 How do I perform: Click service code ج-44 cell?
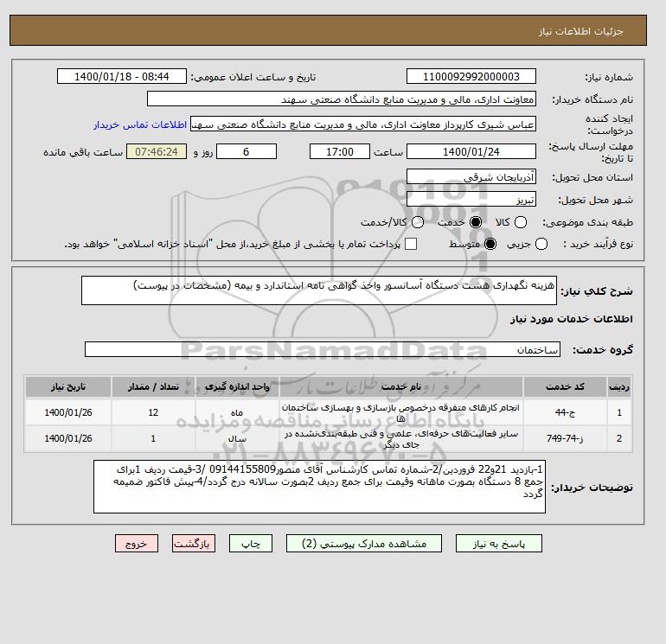(x=565, y=412)
